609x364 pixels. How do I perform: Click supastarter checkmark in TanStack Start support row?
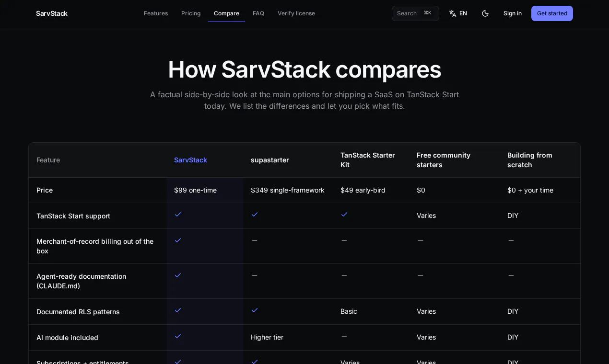coord(255,215)
